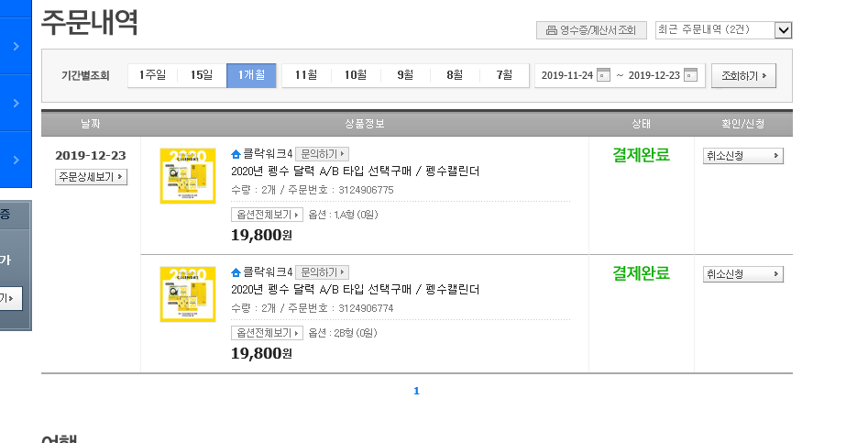
Task: Open the start date calendar icon
Action: 603,75
